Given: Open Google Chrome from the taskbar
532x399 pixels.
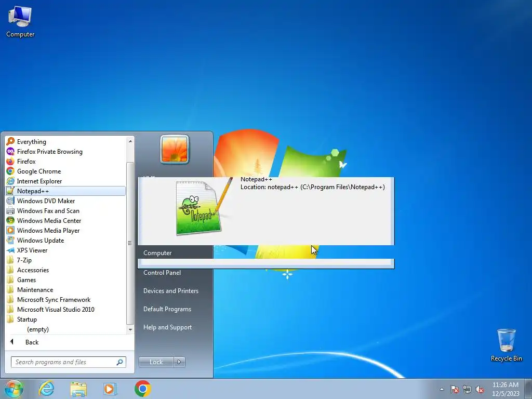Looking at the screenshot, I should [x=142, y=389].
